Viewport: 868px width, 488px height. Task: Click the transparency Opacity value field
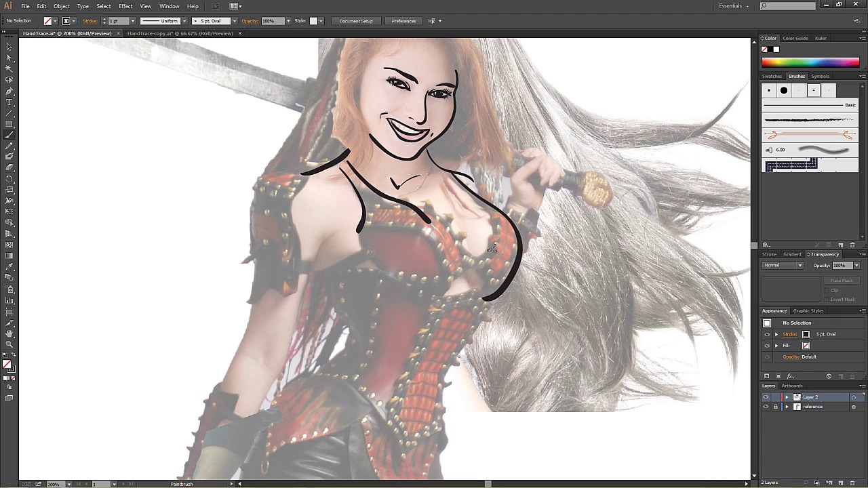click(x=840, y=266)
